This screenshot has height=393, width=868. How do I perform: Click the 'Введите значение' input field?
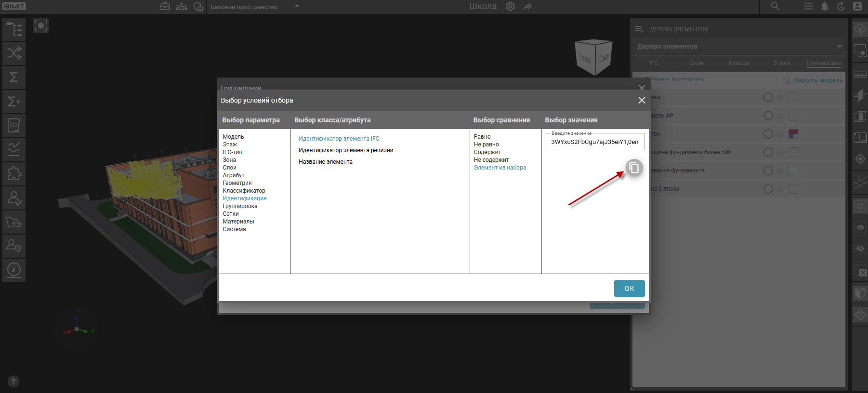coord(595,142)
